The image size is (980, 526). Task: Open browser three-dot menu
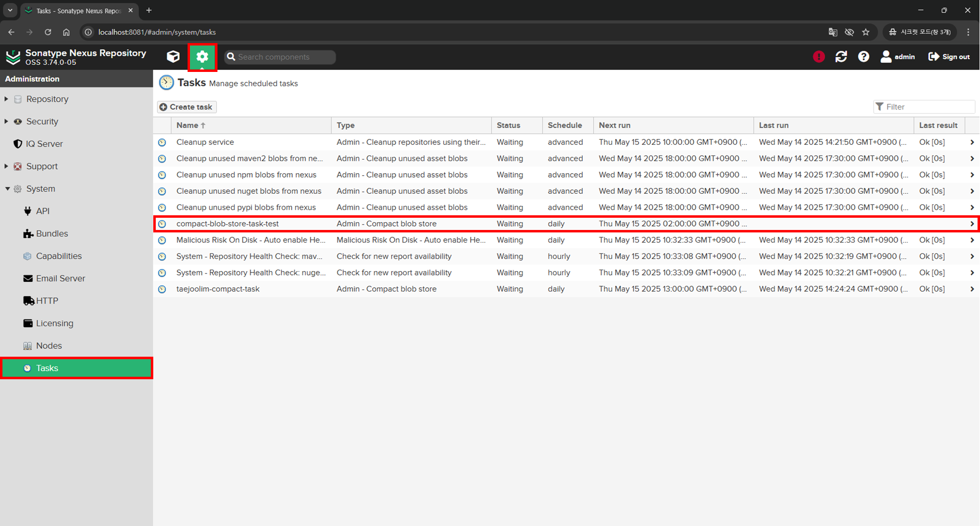(x=968, y=32)
